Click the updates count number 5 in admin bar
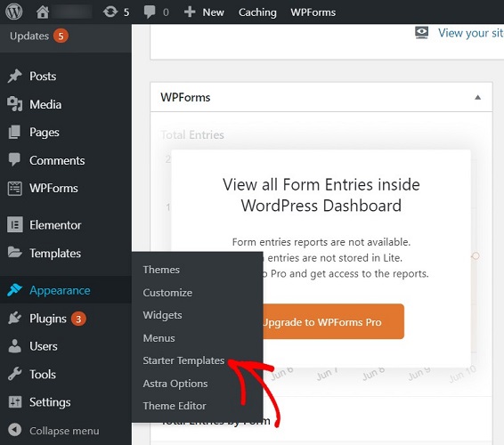The height and width of the screenshot is (445, 504). pyautogui.click(x=126, y=12)
